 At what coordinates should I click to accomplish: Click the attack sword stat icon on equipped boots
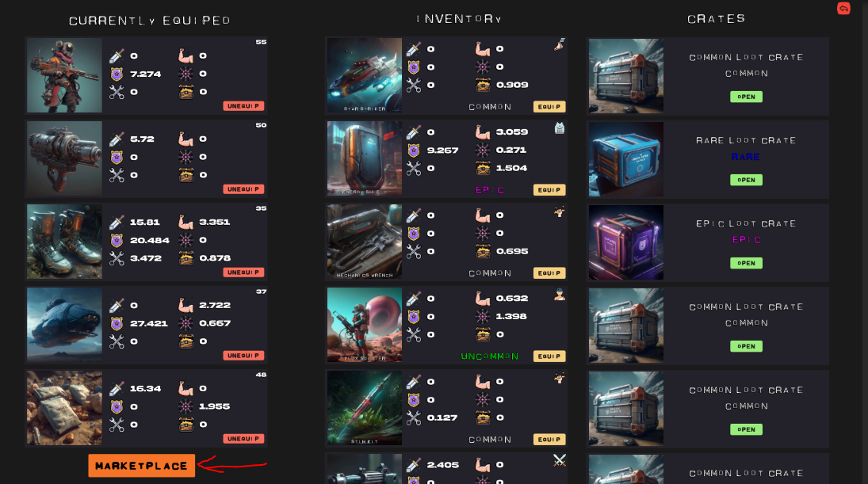[117, 223]
